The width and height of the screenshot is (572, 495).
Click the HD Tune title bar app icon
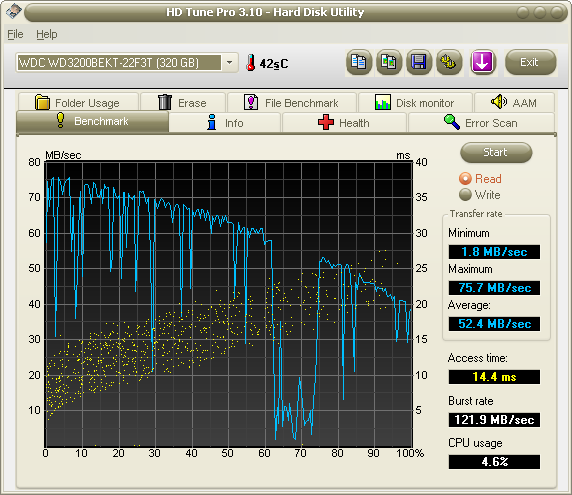[x=13, y=12]
